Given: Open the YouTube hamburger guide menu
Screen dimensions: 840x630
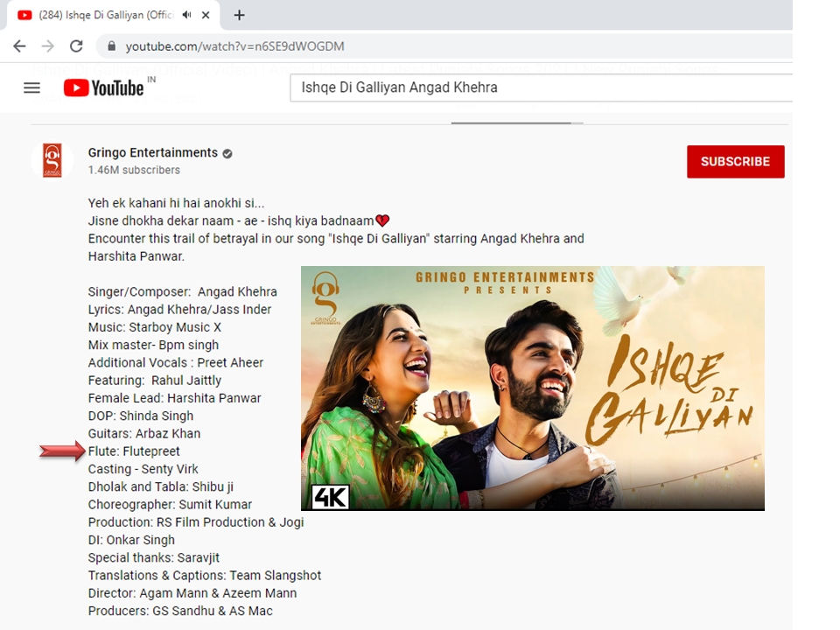Looking at the screenshot, I should pyautogui.click(x=32, y=87).
